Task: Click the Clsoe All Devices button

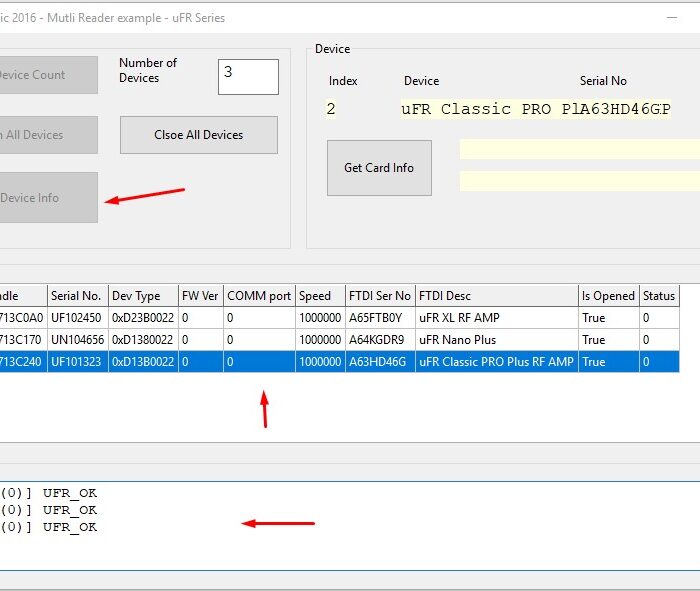Action: pos(199,135)
